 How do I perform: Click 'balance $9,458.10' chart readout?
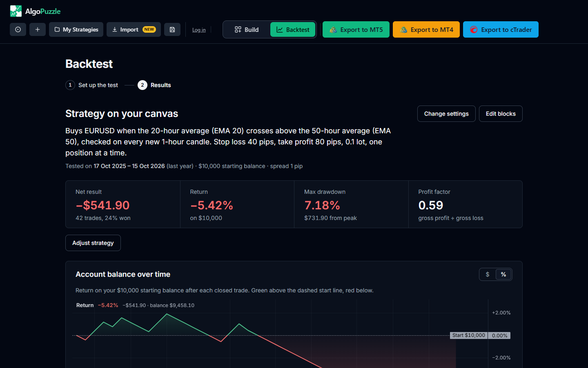coord(172,305)
